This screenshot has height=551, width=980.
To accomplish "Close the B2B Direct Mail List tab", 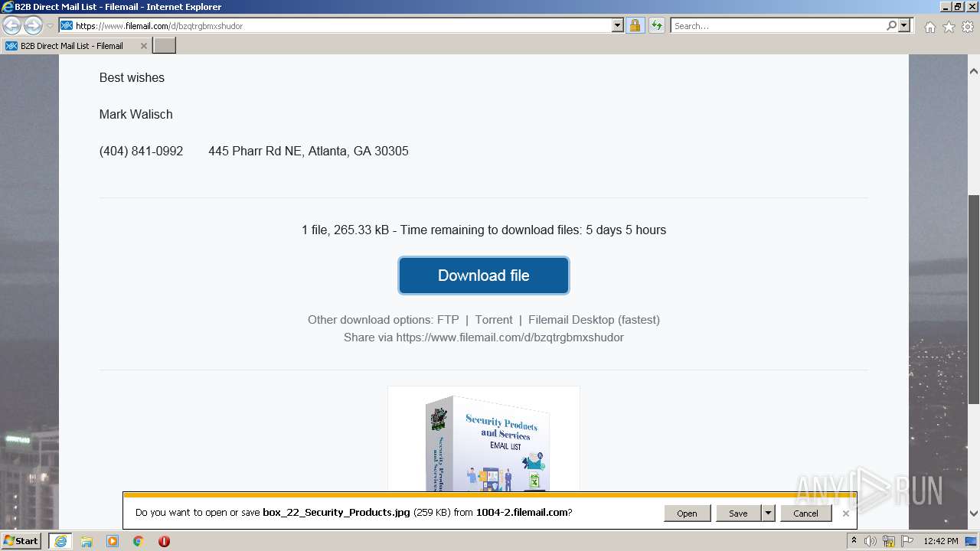I will click(x=143, y=46).
